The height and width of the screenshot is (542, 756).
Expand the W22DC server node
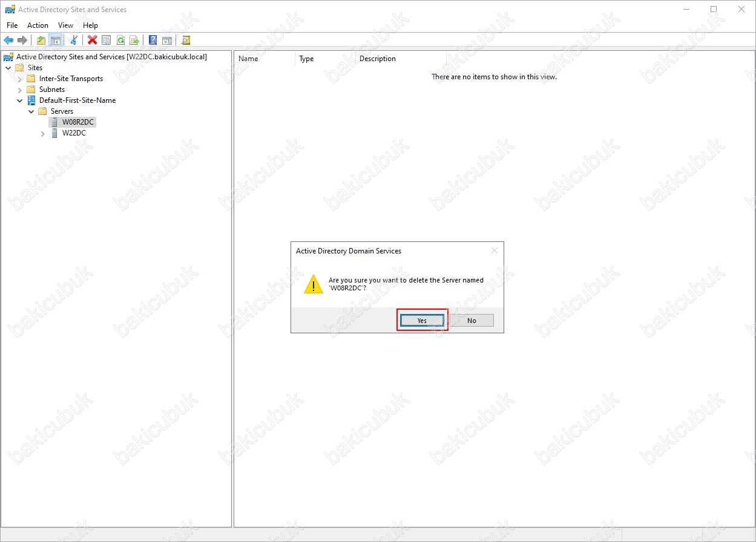[x=43, y=133]
